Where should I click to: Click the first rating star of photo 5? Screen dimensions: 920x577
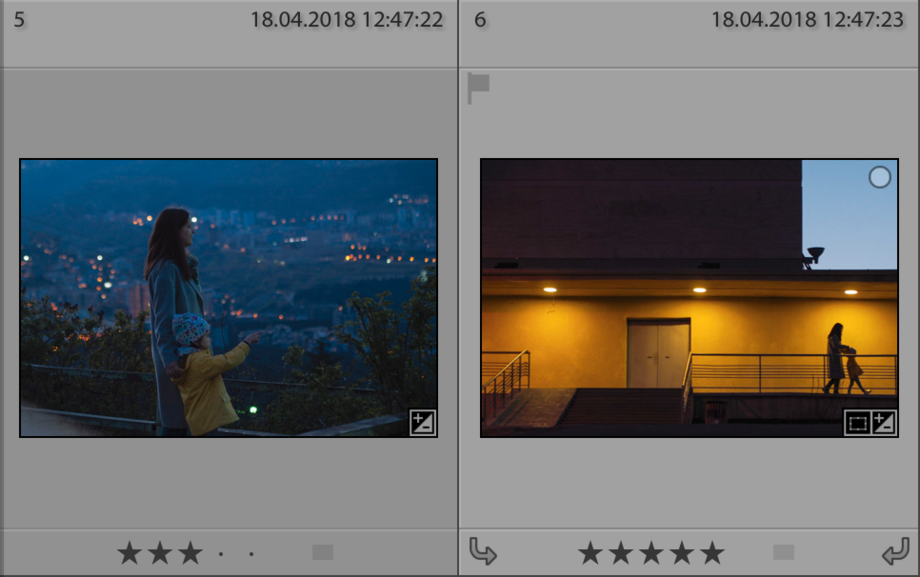(129, 553)
